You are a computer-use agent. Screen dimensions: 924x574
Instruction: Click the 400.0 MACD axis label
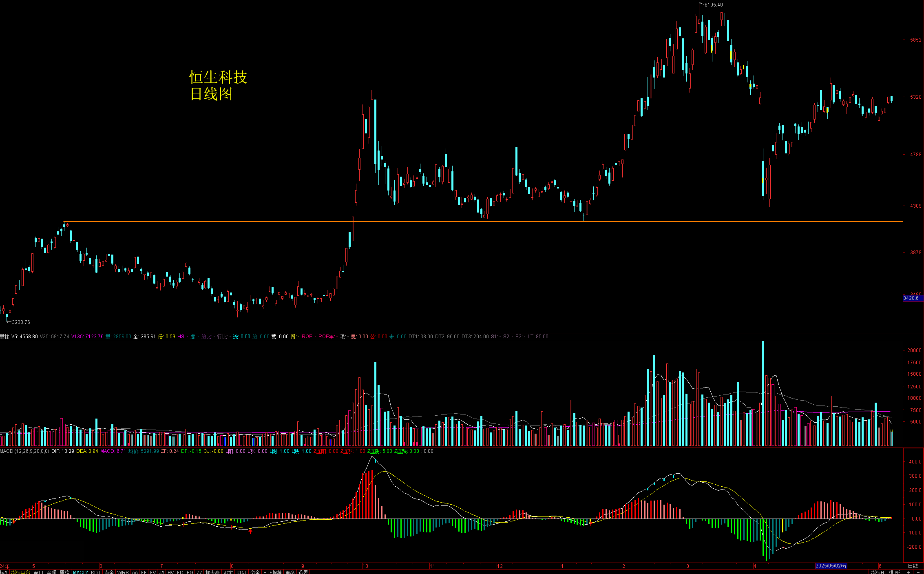point(915,462)
